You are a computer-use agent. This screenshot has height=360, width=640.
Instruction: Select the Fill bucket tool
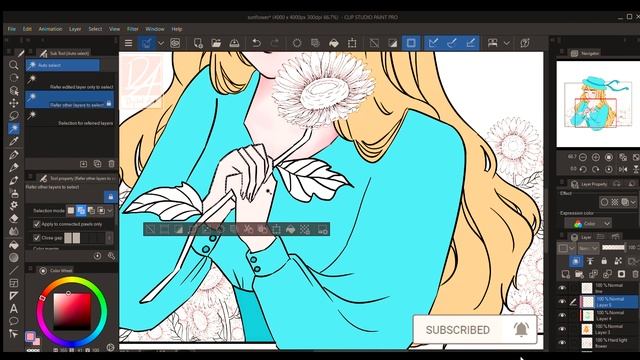(13, 245)
